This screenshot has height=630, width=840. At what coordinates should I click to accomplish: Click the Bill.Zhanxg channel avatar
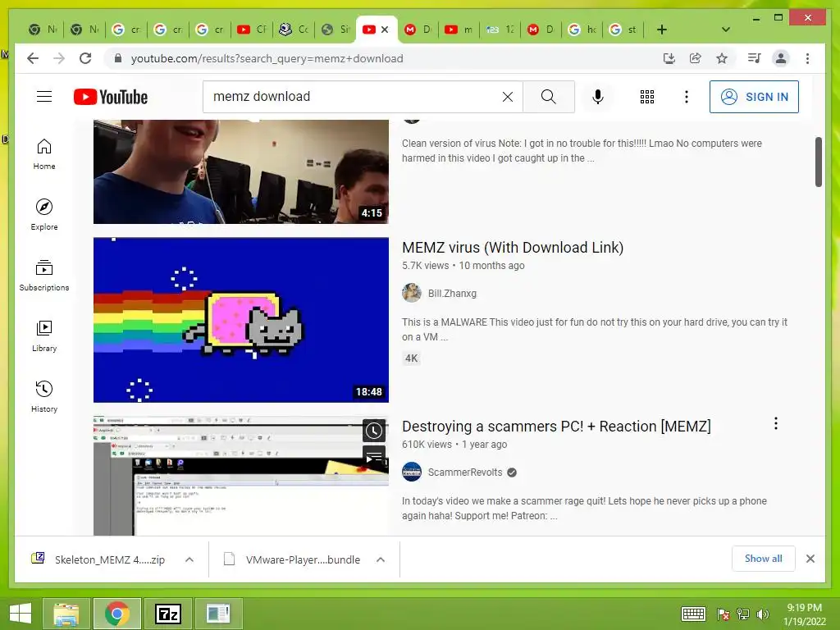(412, 293)
